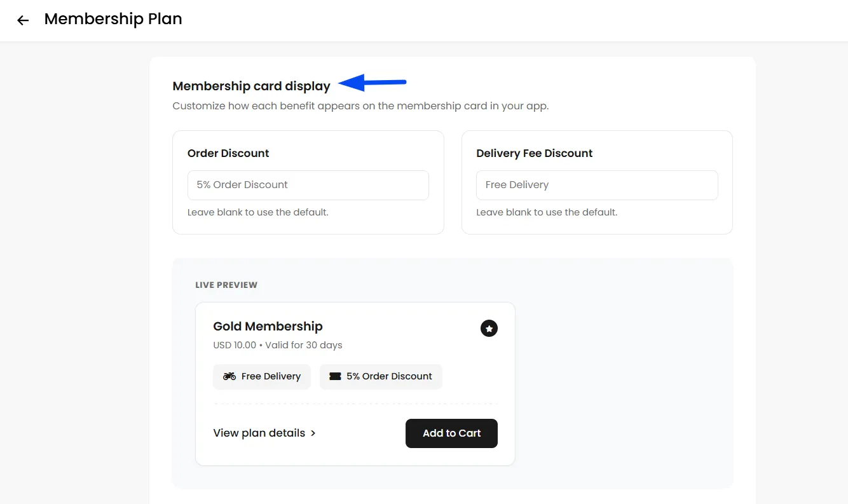Click the Membership card display heading
Image resolution: width=848 pixels, height=504 pixels.
coord(252,86)
